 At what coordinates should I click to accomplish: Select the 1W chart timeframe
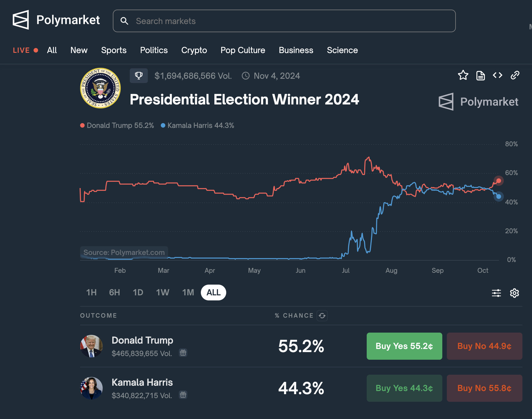pos(163,293)
